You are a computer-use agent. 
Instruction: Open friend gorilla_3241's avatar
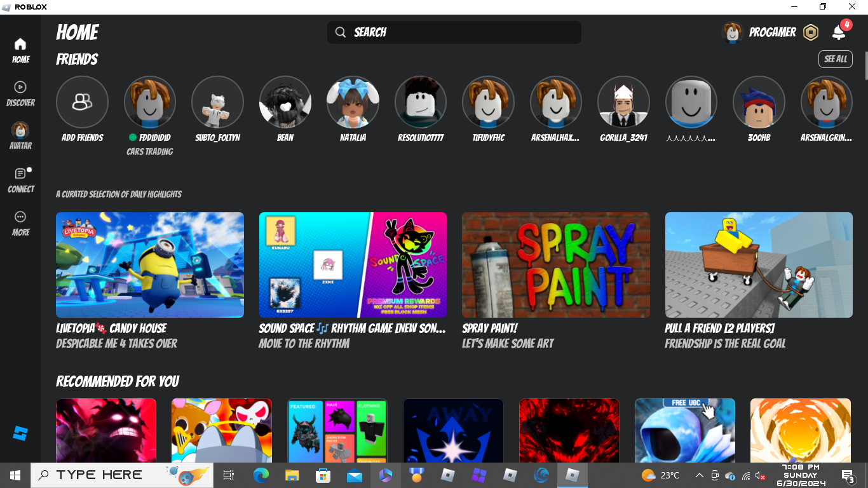623,102
